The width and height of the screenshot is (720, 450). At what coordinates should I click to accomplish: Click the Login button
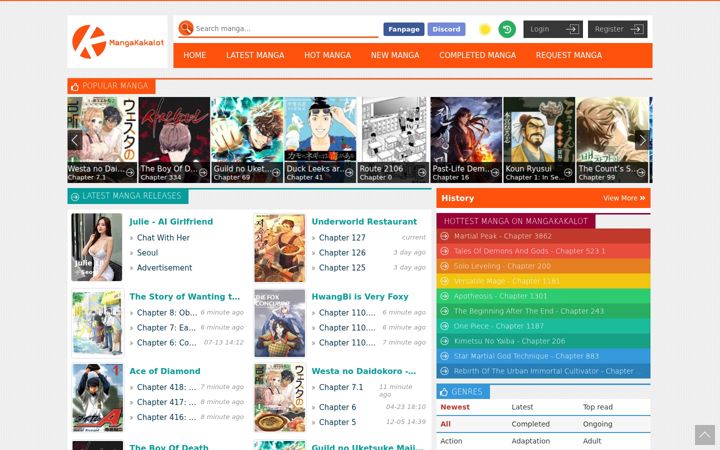pyautogui.click(x=553, y=29)
